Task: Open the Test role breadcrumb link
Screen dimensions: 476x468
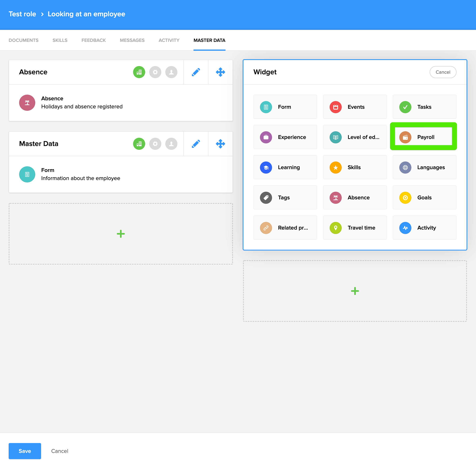Action: click(22, 14)
